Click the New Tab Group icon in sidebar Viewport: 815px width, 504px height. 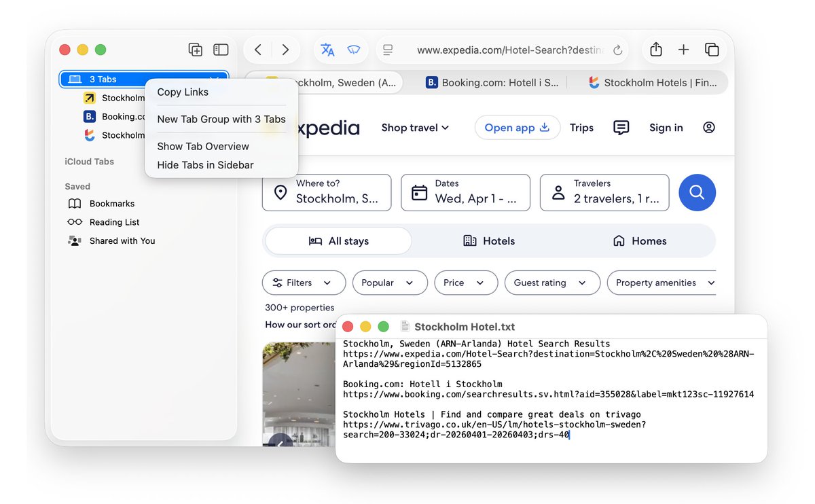pos(195,50)
